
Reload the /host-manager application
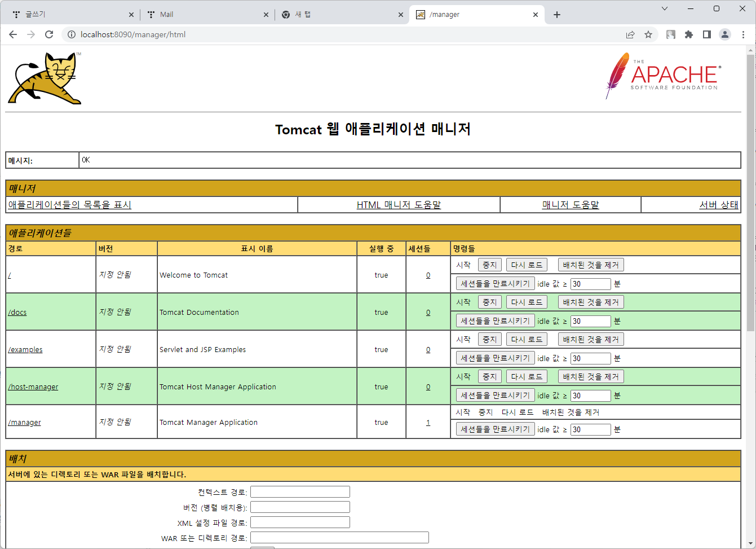tap(527, 376)
